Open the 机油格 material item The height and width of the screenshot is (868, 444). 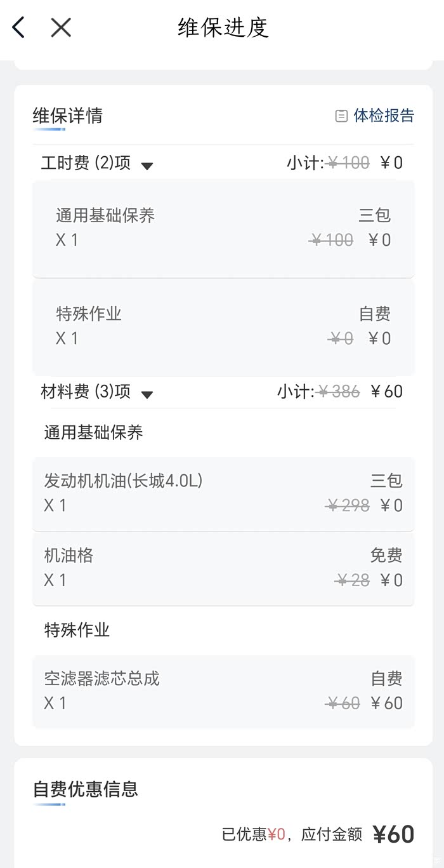pos(223,568)
